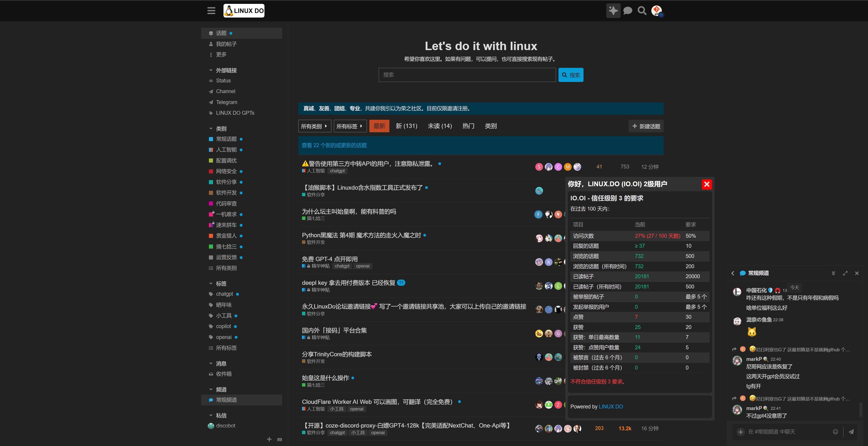Open the chat bubble icon in header
This screenshot has width=868, height=446.
(x=627, y=11)
